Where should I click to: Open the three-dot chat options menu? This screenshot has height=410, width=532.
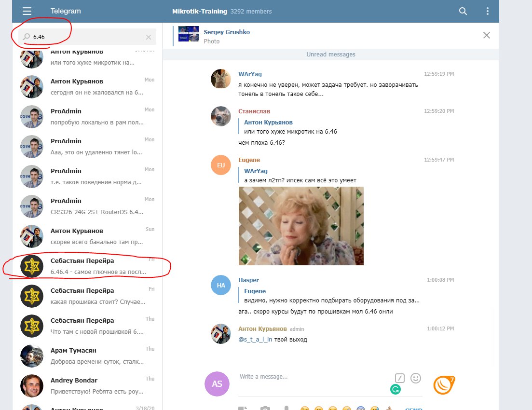point(487,11)
